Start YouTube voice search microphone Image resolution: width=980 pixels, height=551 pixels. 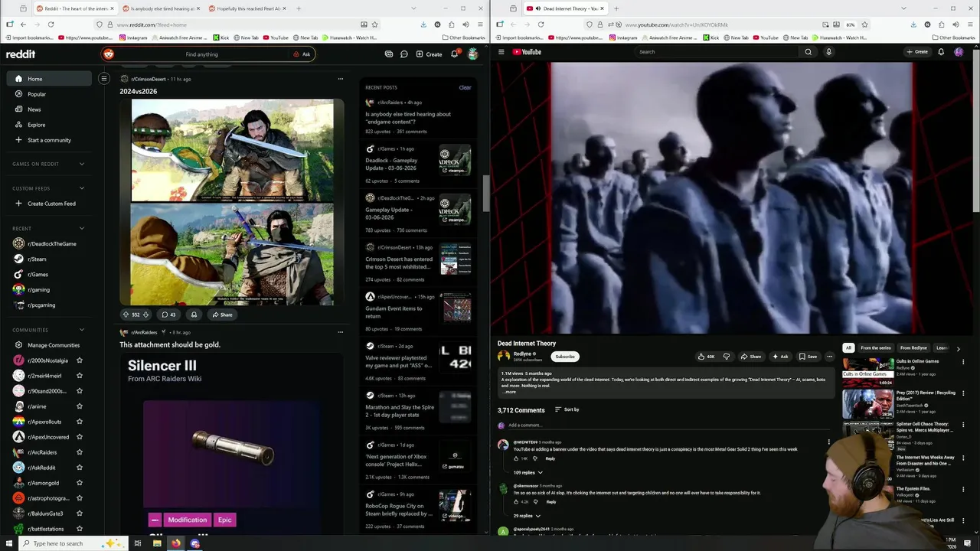click(x=828, y=52)
